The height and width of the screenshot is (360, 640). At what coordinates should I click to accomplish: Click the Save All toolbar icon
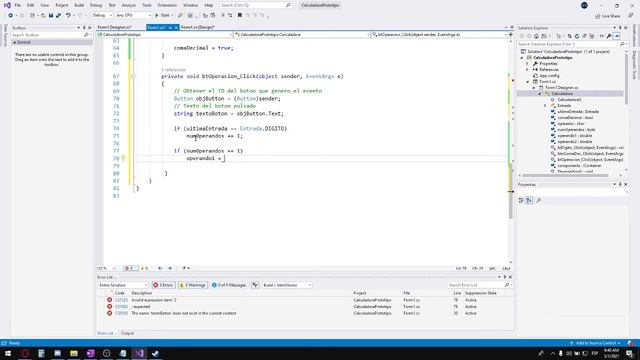click(x=58, y=15)
